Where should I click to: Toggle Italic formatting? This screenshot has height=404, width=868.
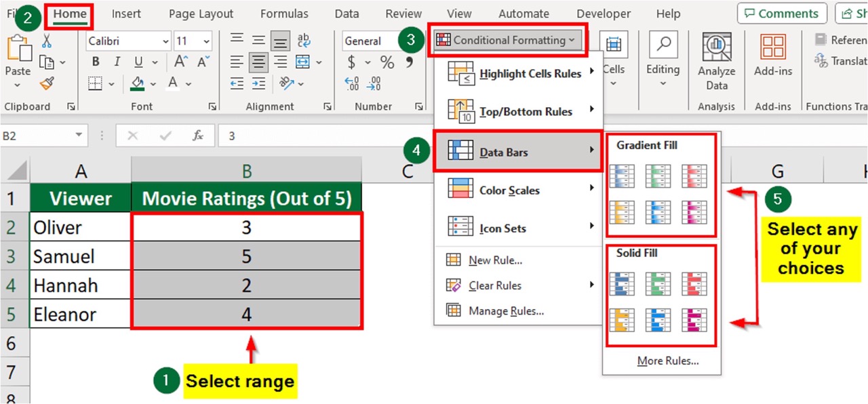[x=116, y=62]
